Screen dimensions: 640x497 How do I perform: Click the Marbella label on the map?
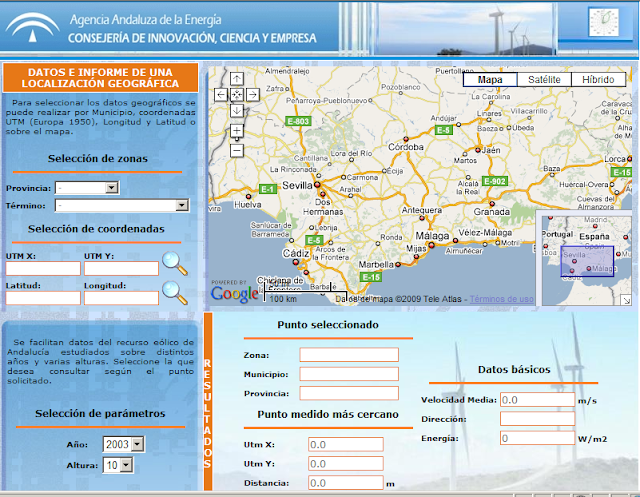point(376,264)
